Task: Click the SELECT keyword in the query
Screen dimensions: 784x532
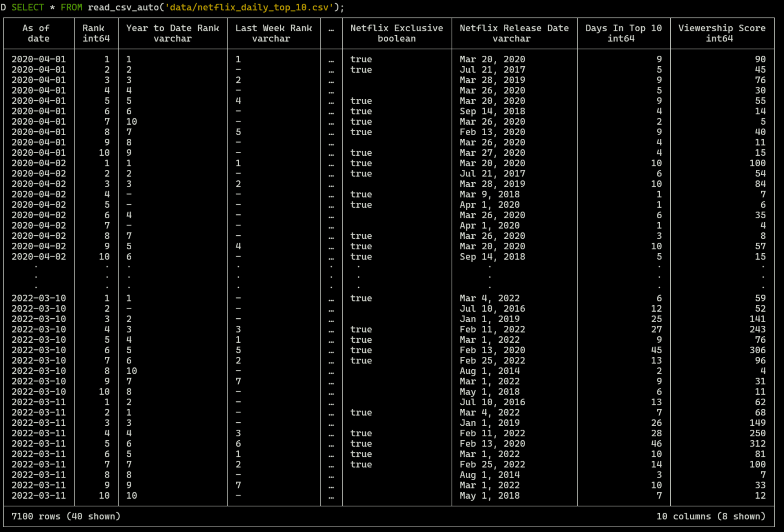Action: (27, 7)
